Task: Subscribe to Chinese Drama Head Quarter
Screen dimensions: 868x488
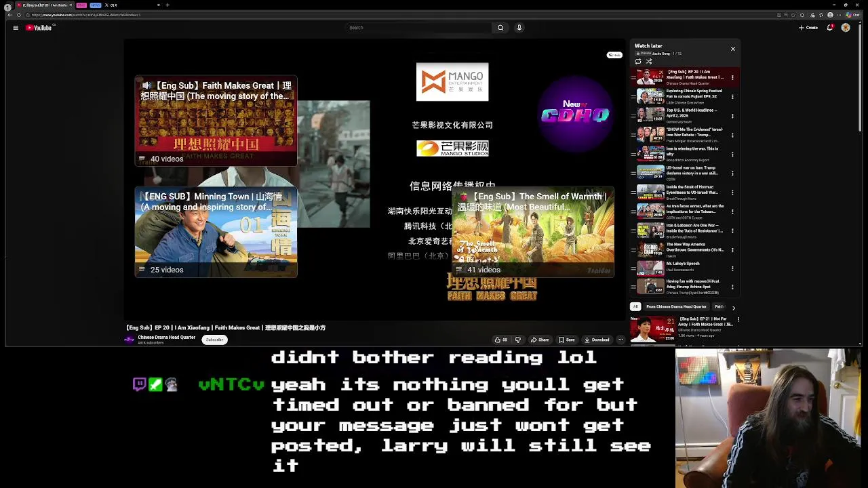Action: click(x=214, y=340)
